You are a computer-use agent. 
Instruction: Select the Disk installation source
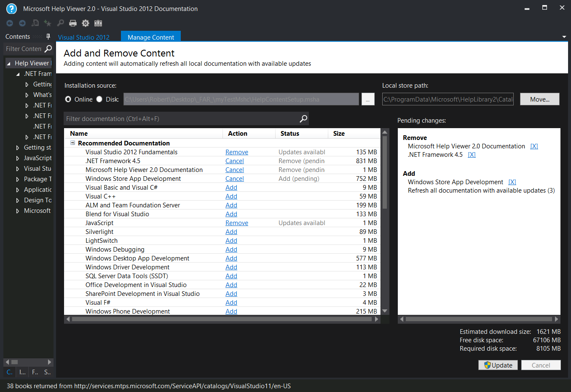99,99
